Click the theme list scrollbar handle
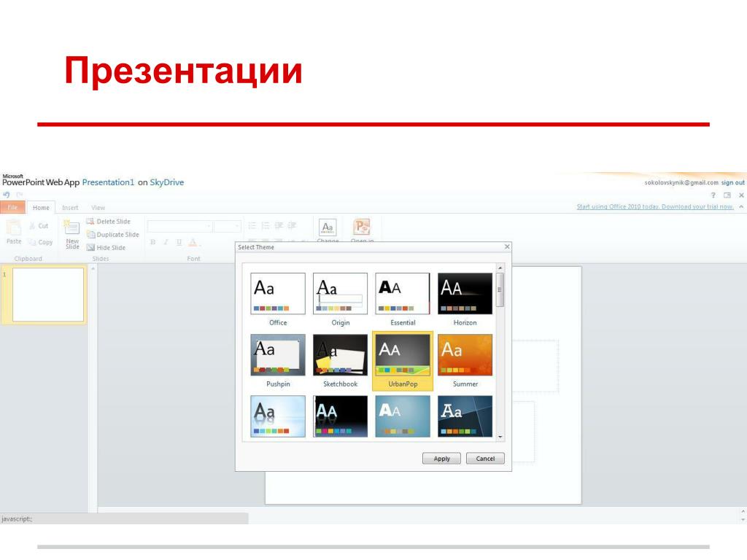The image size is (747, 560). (x=500, y=290)
